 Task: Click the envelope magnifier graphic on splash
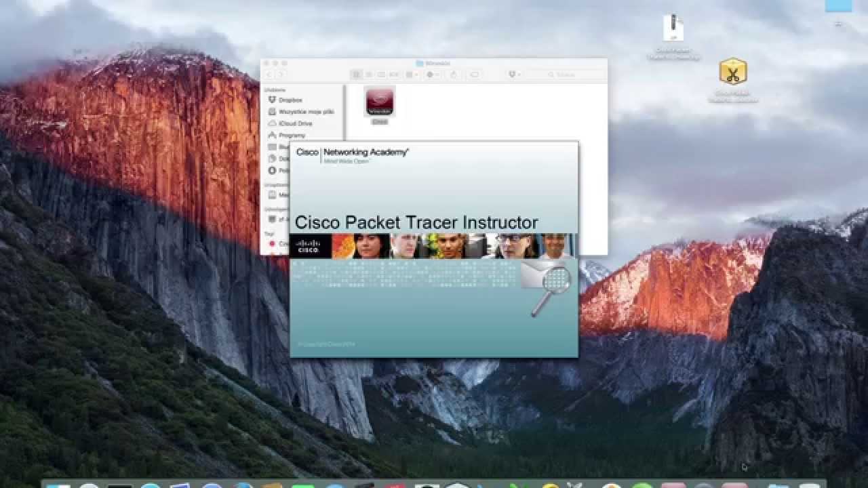click(547, 288)
